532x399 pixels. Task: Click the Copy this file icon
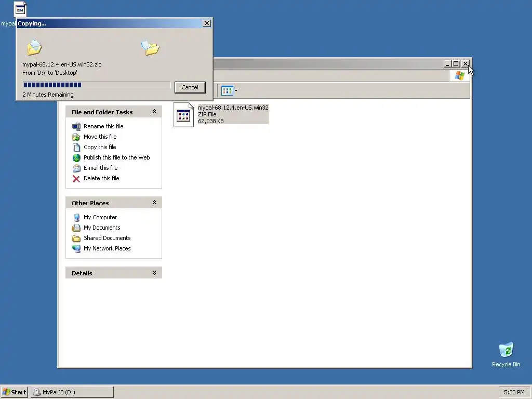coord(76,147)
